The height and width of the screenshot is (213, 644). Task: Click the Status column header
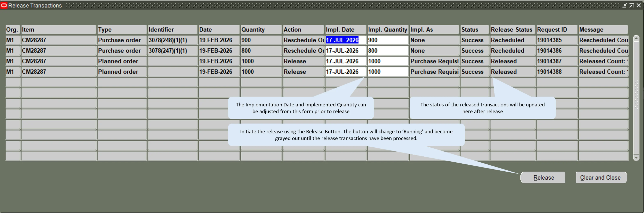tap(475, 30)
